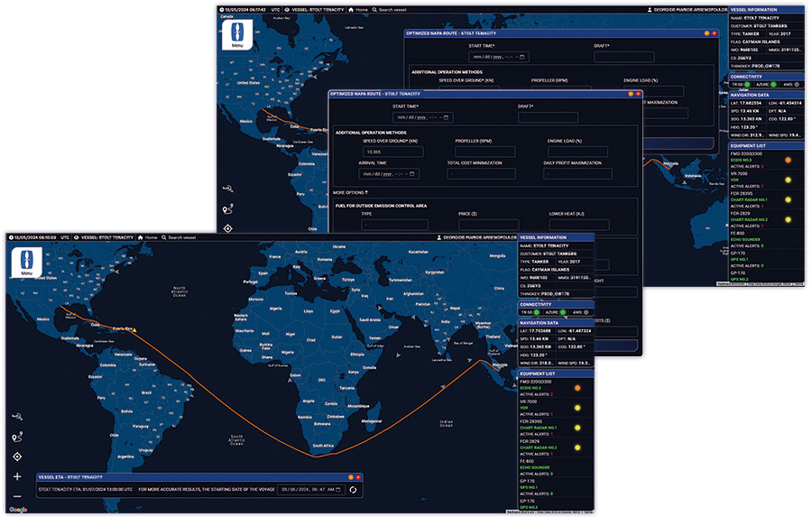Screen dimensions: 812x517
Task: Click route-track tool icon on front map
Action: [x=17, y=417]
